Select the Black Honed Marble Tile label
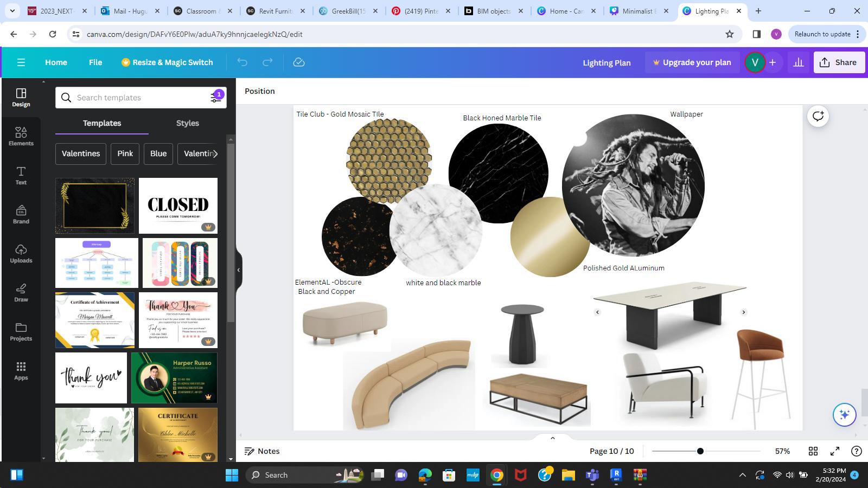The image size is (868, 488). coord(502,118)
